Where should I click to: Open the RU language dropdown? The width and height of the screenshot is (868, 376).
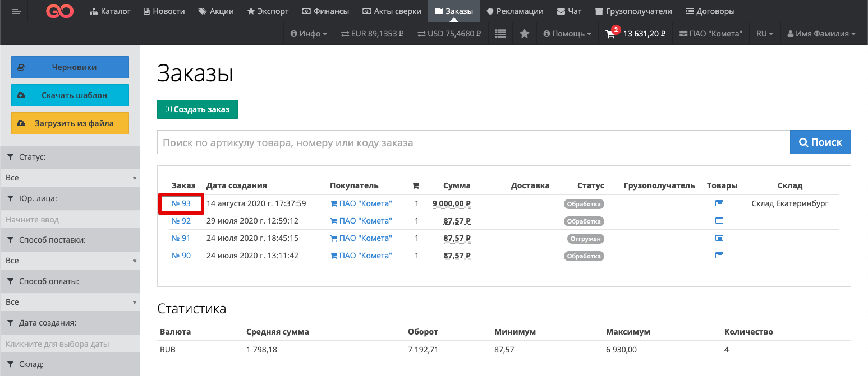pos(764,34)
